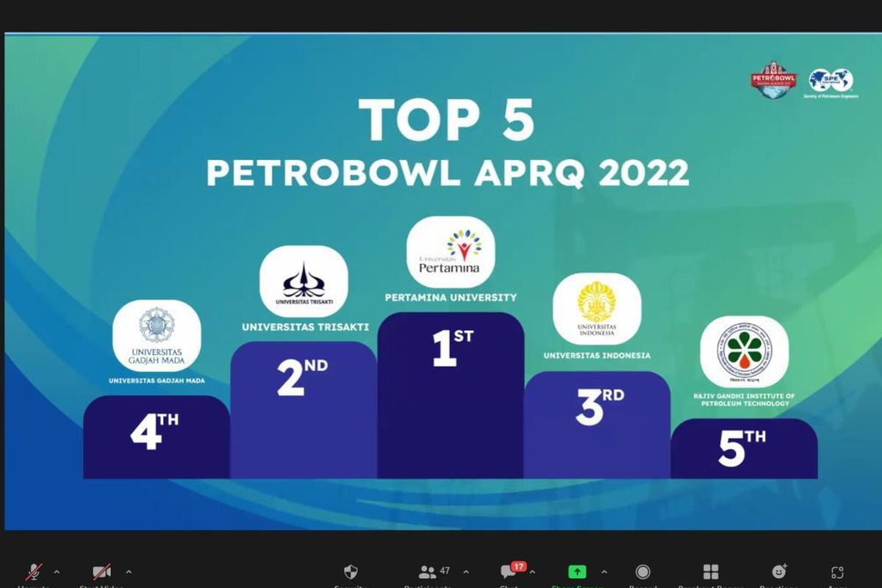Click the 3rd place podium block

click(x=597, y=425)
